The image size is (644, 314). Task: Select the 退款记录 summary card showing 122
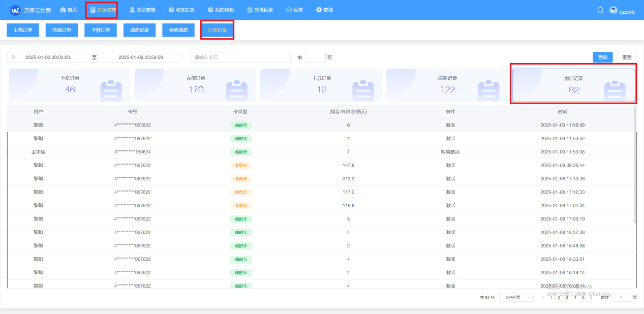(x=447, y=85)
